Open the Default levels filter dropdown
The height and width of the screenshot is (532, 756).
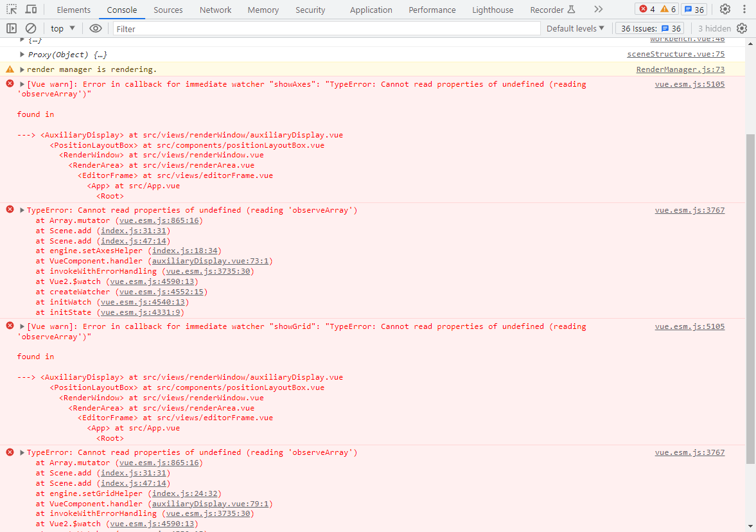click(575, 28)
